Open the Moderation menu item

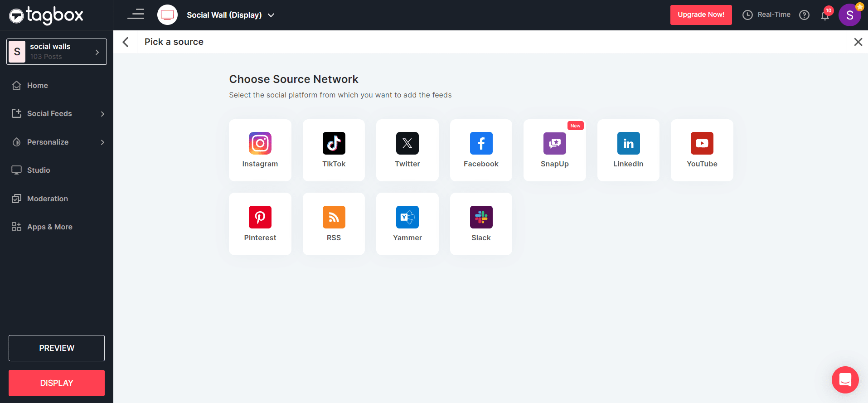[47, 199]
